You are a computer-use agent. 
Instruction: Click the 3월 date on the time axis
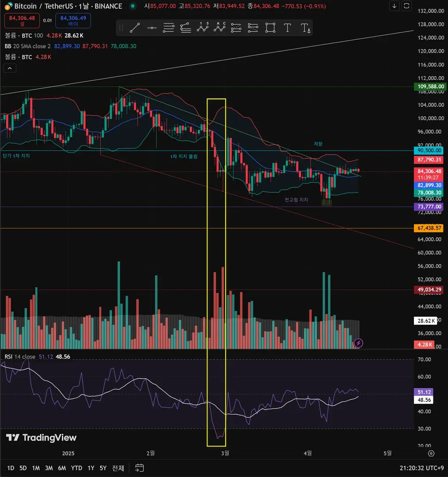(225, 453)
